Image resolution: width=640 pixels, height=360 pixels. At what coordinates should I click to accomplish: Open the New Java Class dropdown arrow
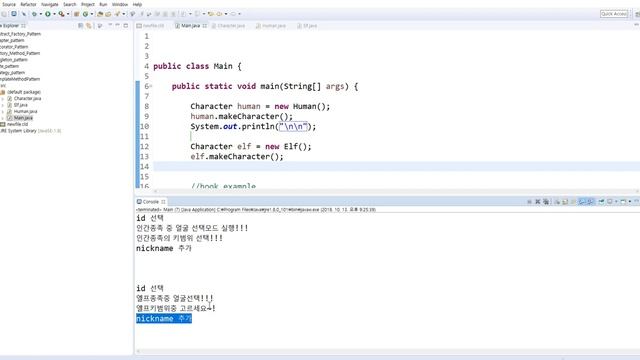(92, 14)
